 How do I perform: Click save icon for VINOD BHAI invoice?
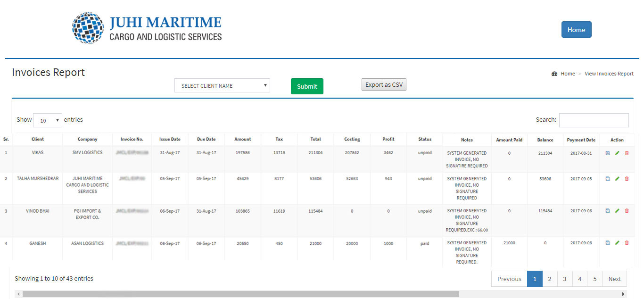click(x=608, y=211)
